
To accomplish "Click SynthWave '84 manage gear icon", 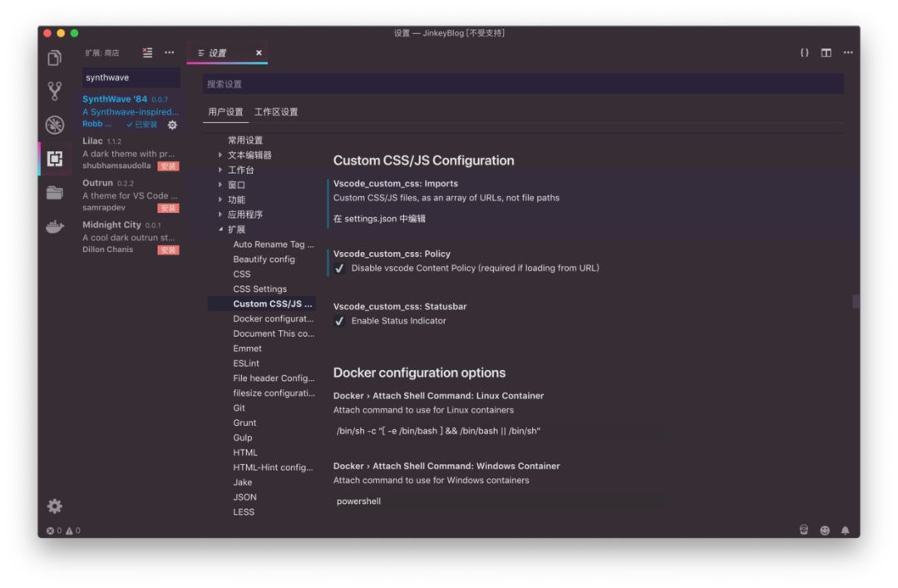I will 172,125.
